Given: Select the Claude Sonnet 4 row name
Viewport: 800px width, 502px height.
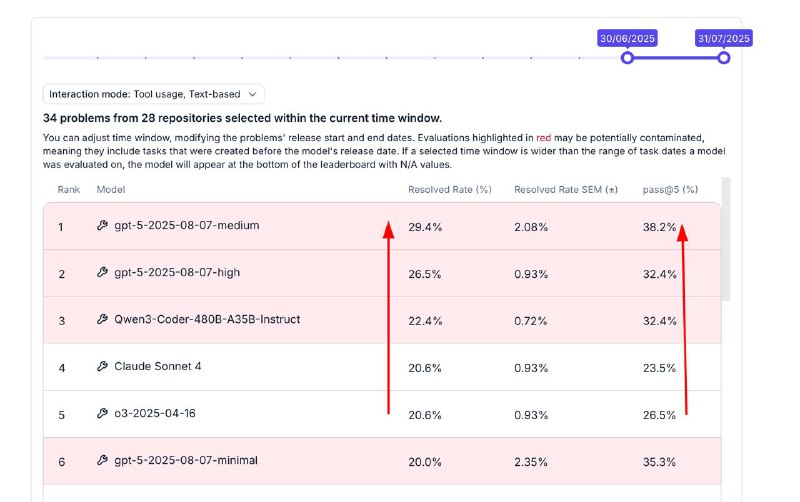Looking at the screenshot, I should [157, 367].
